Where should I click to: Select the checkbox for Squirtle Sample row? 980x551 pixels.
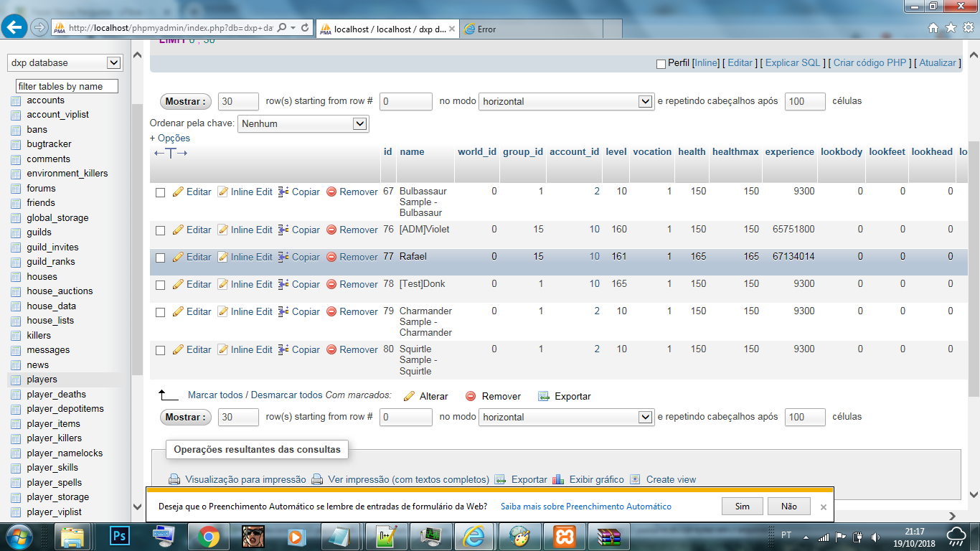coord(160,350)
